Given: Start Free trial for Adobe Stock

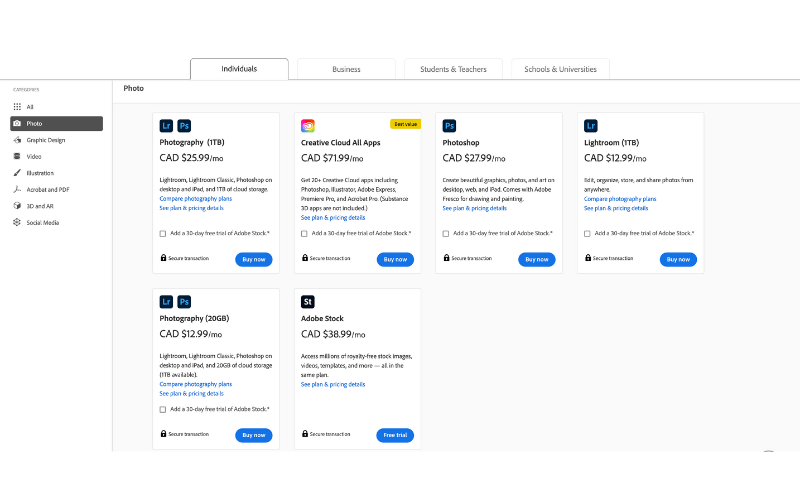Looking at the screenshot, I should (x=395, y=435).
